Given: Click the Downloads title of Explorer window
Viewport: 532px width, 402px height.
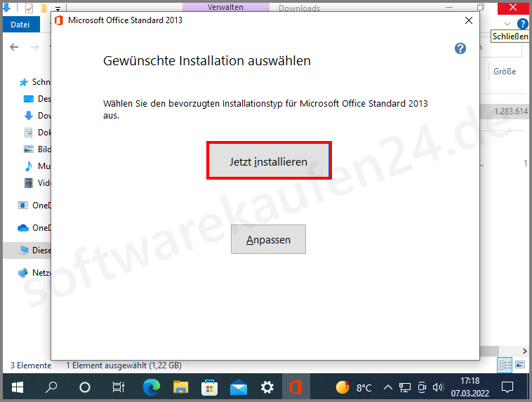Looking at the screenshot, I should [x=299, y=8].
